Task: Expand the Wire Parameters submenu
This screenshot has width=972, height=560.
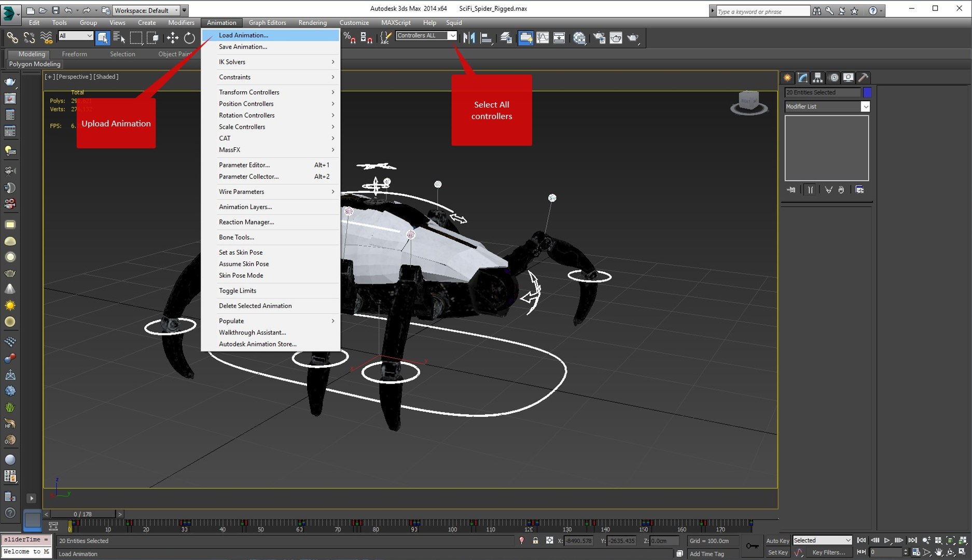Action: 270,191
